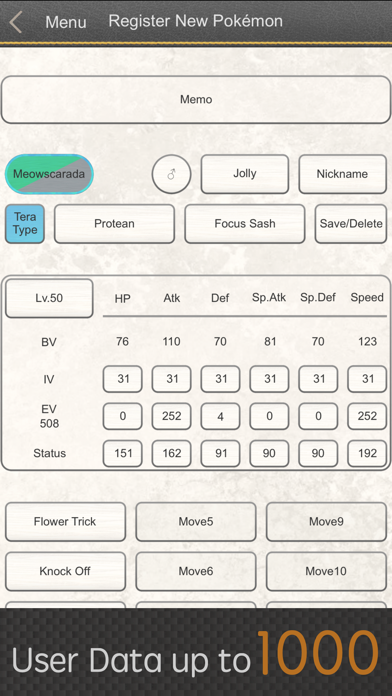
Task: Edit the Def IV value 31
Action: (x=220, y=379)
